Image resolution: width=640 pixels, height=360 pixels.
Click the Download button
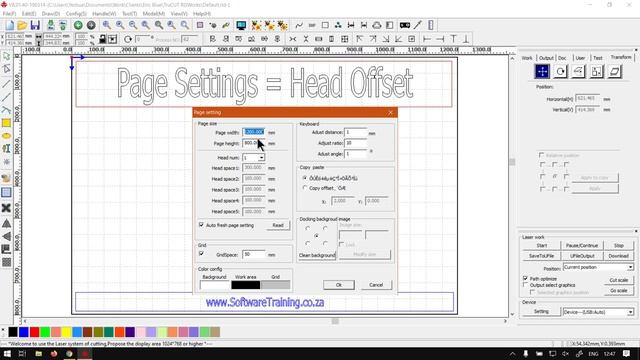[618, 256]
